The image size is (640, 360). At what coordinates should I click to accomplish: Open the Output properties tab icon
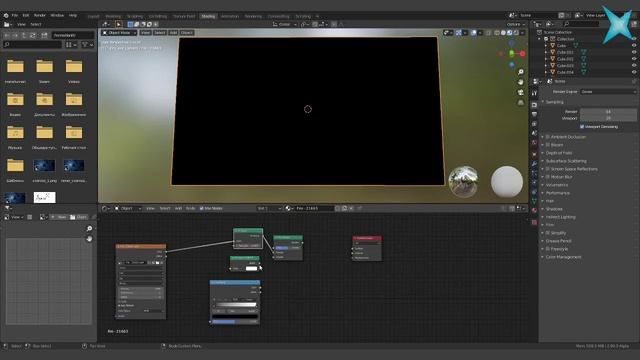(534, 114)
